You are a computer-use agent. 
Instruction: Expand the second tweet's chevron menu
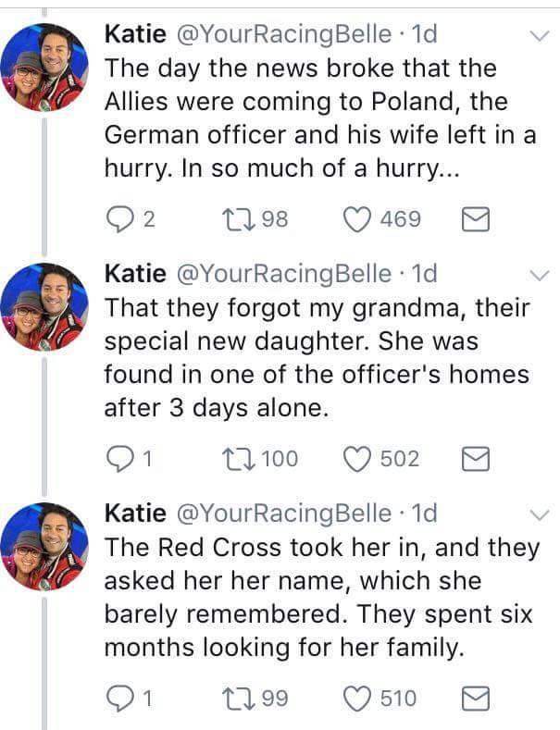tap(536, 277)
